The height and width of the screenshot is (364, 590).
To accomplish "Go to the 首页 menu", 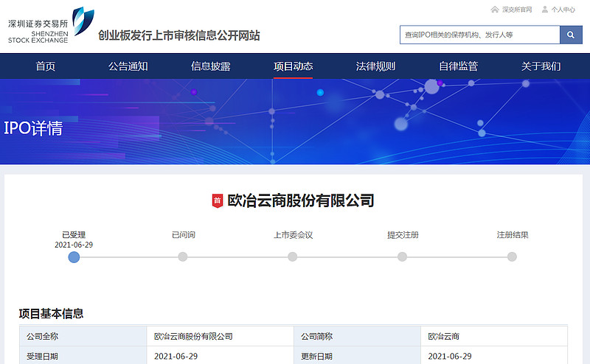I will pyautogui.click(x=46, y=66).
